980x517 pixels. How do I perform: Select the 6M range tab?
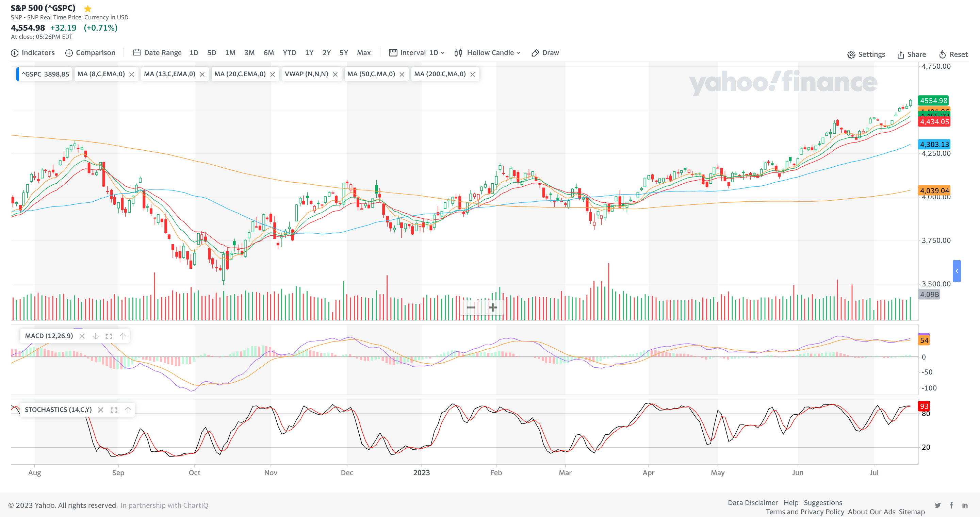click(268, 53)
